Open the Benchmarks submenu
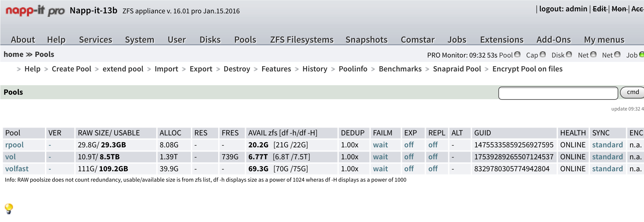This screenshot has width=644, height=222. [x=400, y=69]
